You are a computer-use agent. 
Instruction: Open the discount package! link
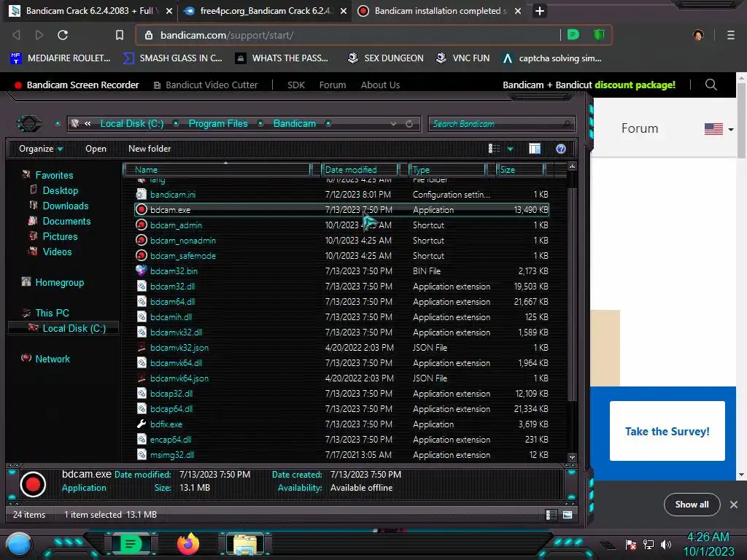(x=635, y=85)
